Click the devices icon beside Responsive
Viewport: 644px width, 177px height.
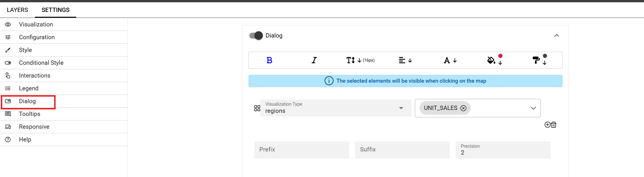(x=8, y=127)
